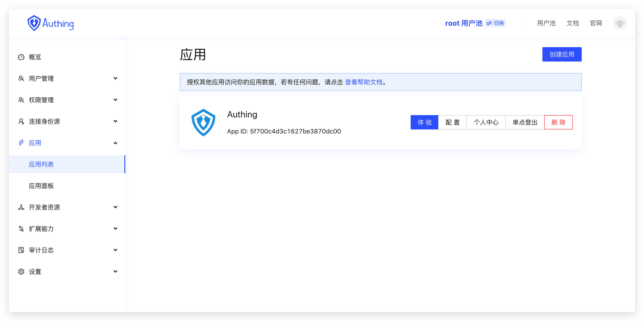Click the 连接身份源 identity icon

click(x=21, y=121)
